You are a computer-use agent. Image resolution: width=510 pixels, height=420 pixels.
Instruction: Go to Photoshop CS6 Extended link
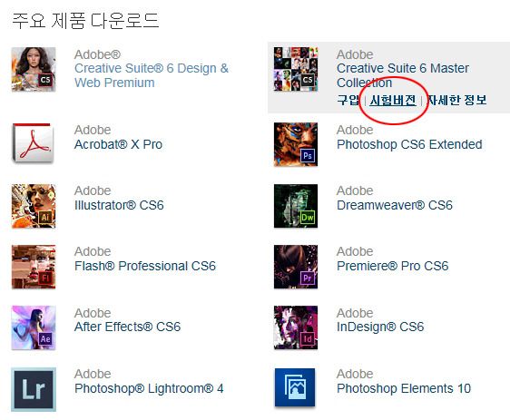tap(409, 144)
